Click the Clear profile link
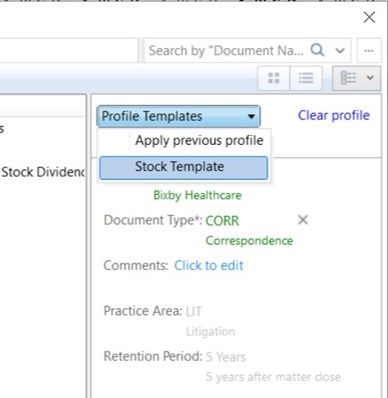This screenshot has height=398, width=388. pos(334,115)
